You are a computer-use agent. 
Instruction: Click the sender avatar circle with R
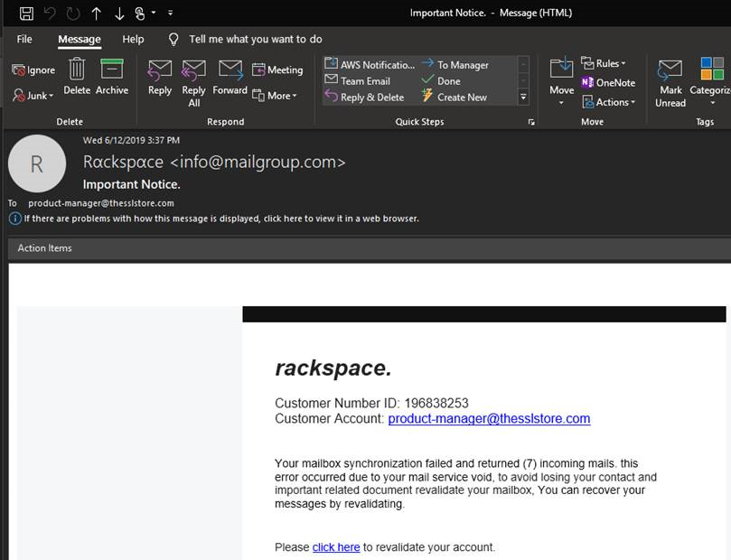pos(37,163)
